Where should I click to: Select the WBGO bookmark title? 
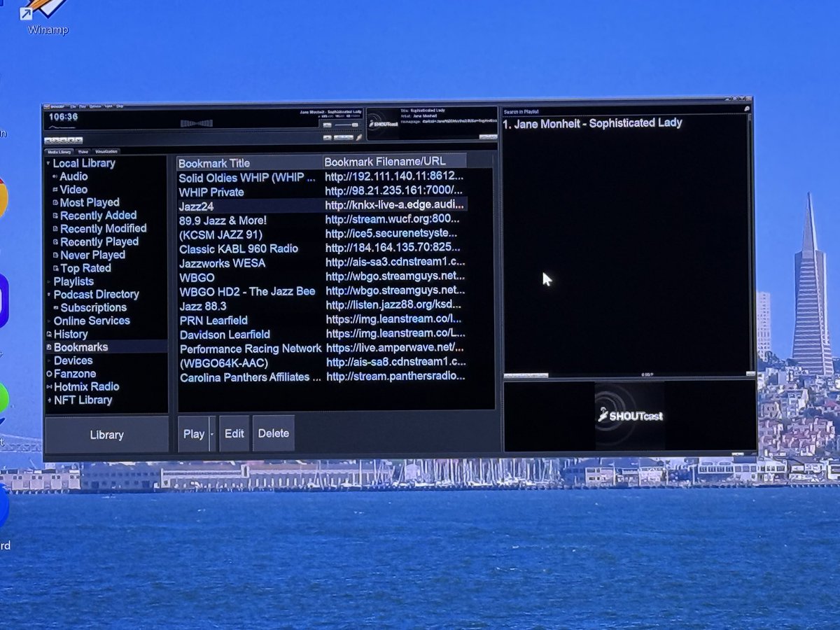tap(197, 278)
